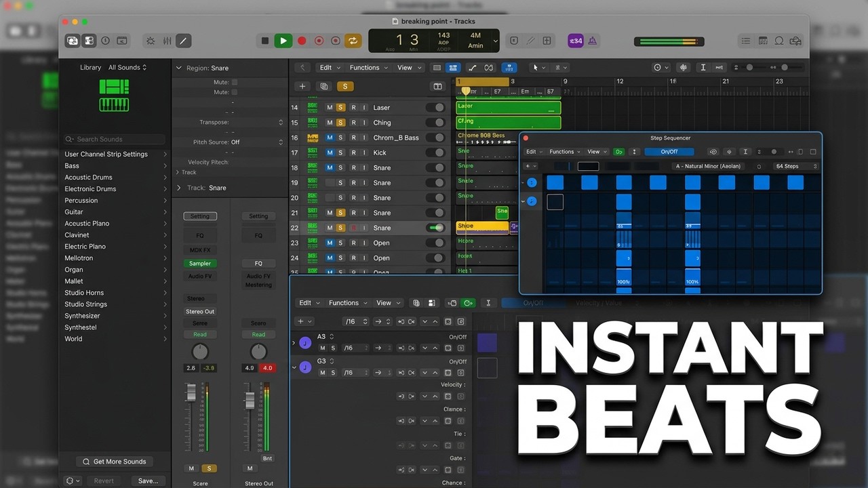The width and height of the screenshot is (868, 488).
Task: Click the Sampler instrument slot
Action: (x=200, y=264)
